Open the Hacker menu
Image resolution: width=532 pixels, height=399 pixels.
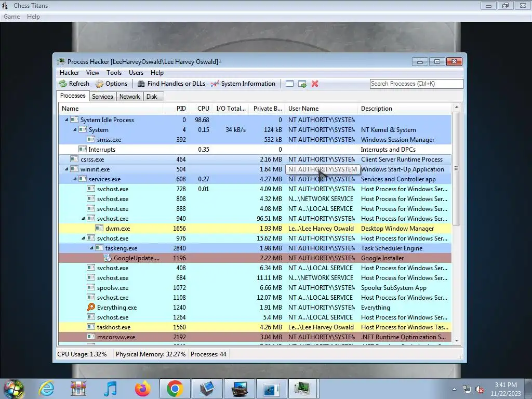point(69,73)
